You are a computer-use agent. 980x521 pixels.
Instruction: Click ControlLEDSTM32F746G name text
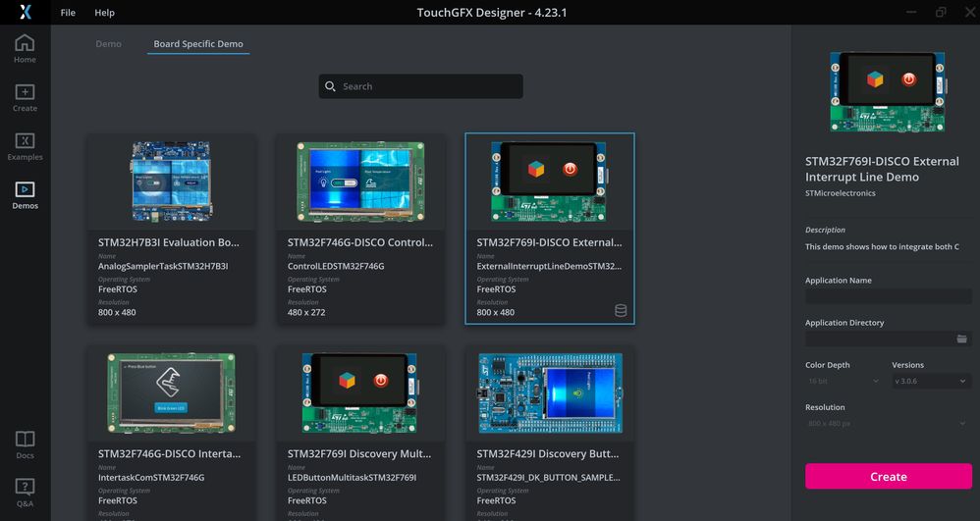pyautogui.click(x=336, y=266)
